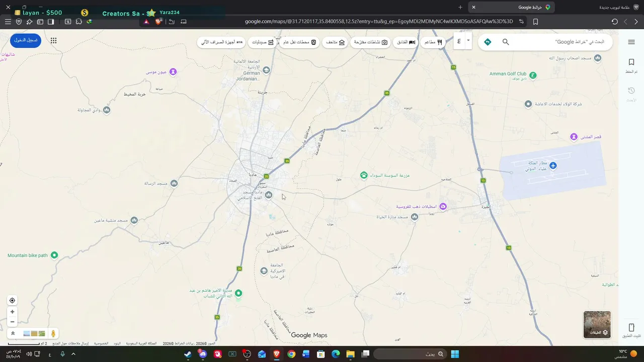
Task: Zoom out with the minus button
Action: pos(12,322)
